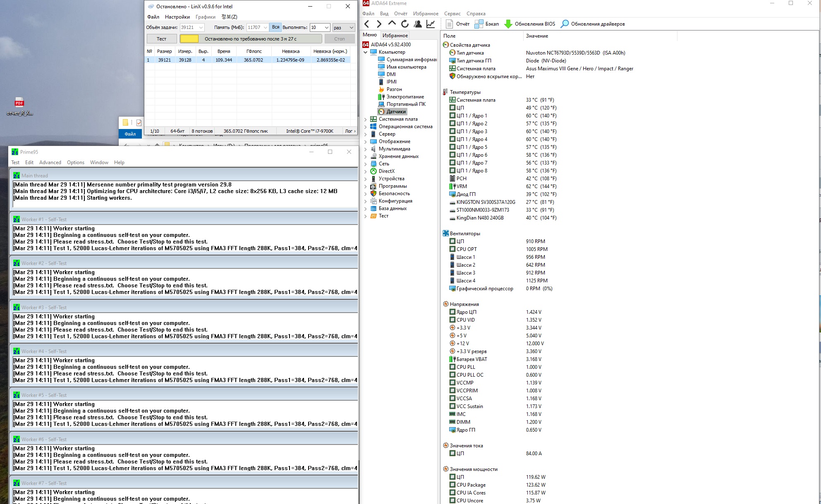Image resolution: width=821 pixels, height=504 pixels.
Task: Click the yellow LinX progress bar
Action: pyautogui.click(x=189, y=39)
